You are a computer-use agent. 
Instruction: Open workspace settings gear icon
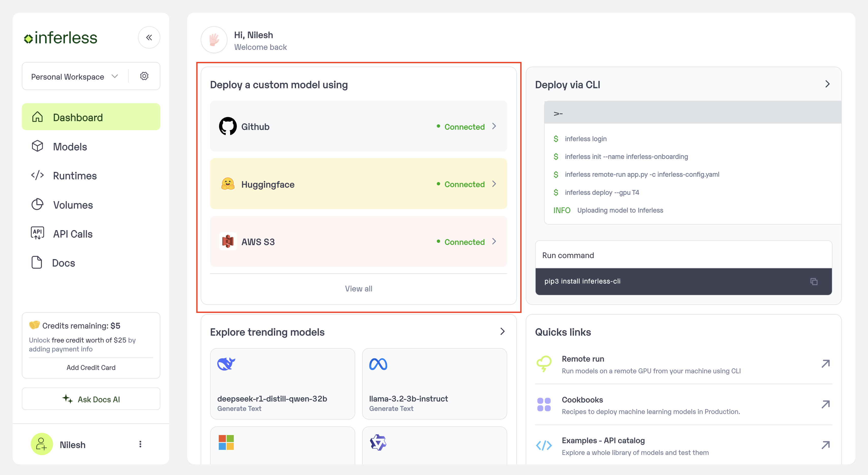[x=144, y=76]
